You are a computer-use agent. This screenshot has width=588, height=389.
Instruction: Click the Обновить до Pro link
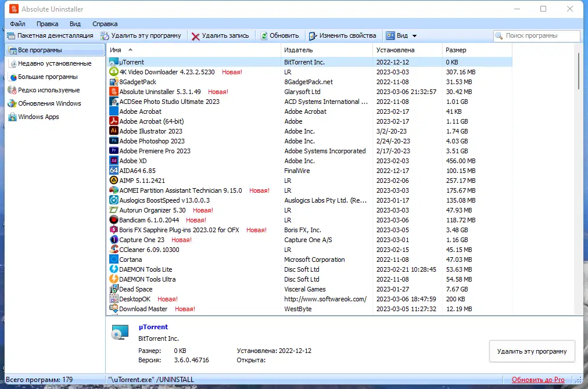pos(538,380)
